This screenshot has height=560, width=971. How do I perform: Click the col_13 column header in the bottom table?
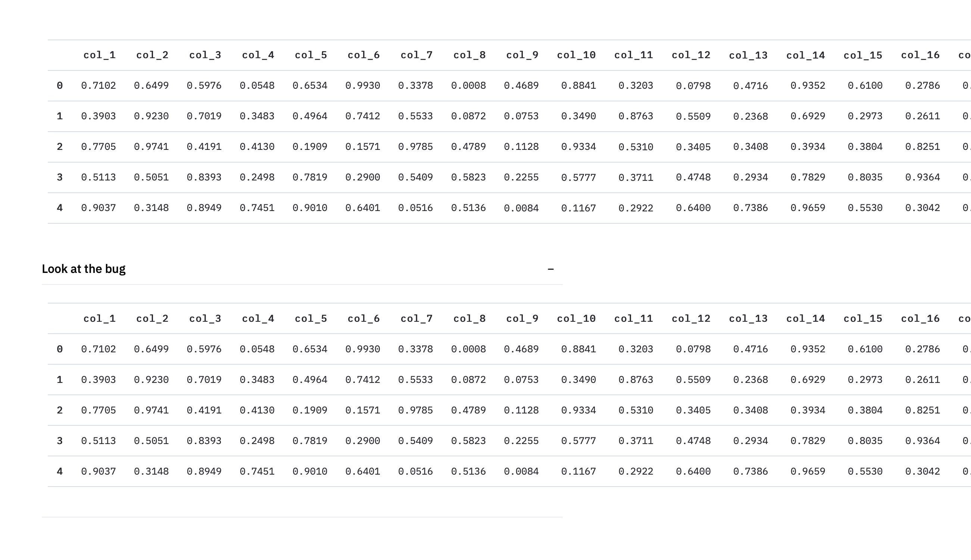coord(748,318)
